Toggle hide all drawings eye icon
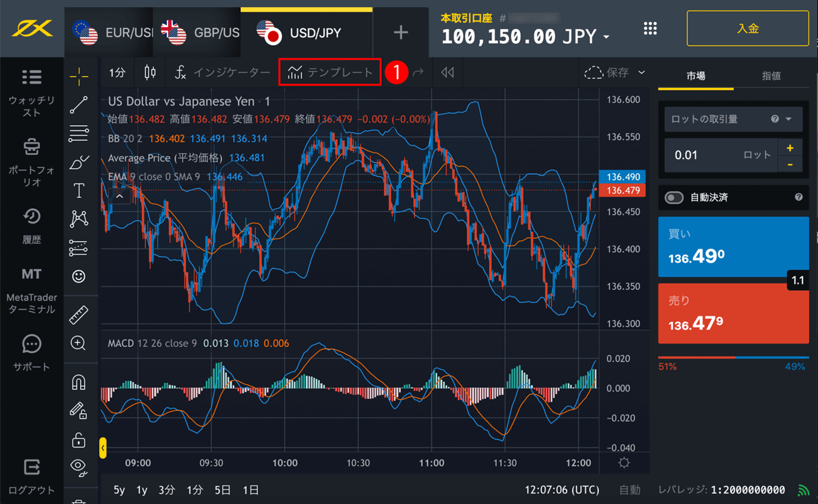Screen dimensions: 818x504 (78, 468)
